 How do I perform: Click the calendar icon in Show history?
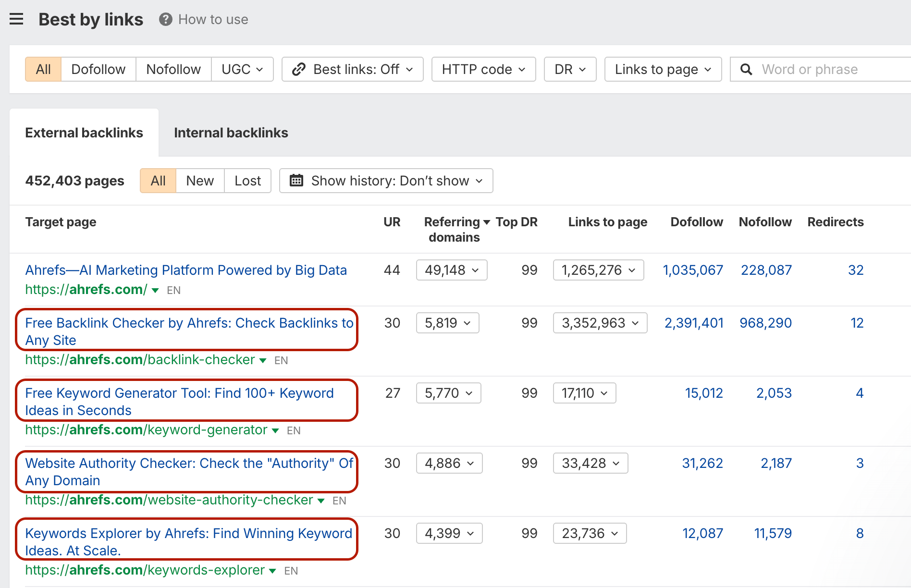click(x=296, y=181)
